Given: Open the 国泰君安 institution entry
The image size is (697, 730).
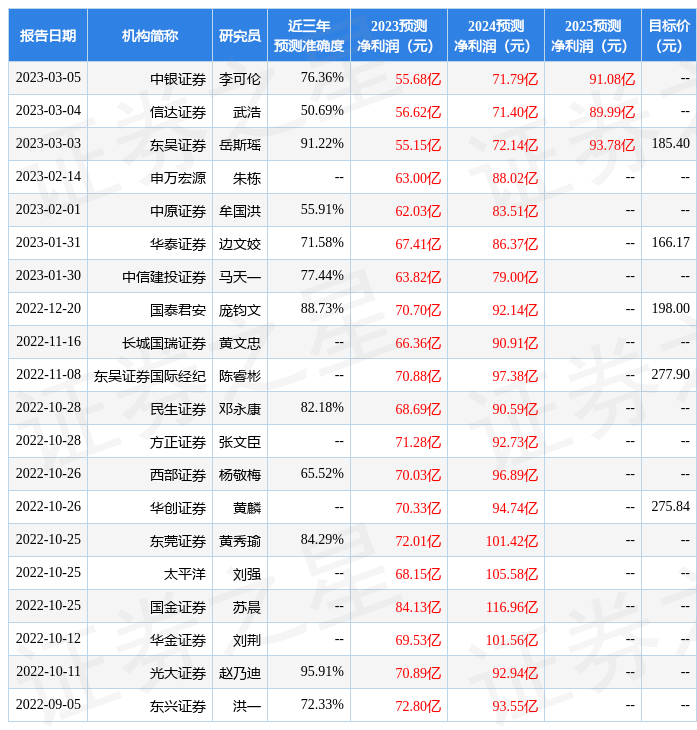Looking at the screenshot, I should 178,310.
